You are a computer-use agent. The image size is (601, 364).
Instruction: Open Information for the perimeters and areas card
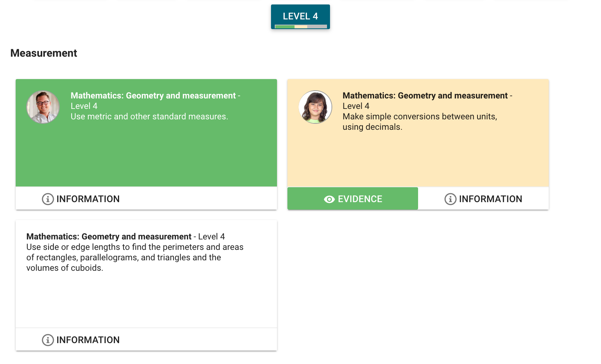click(88, 340)
